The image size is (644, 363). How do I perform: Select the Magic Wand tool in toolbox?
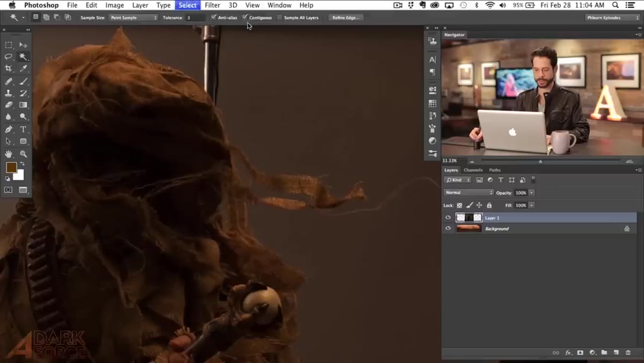coord(23,57)
